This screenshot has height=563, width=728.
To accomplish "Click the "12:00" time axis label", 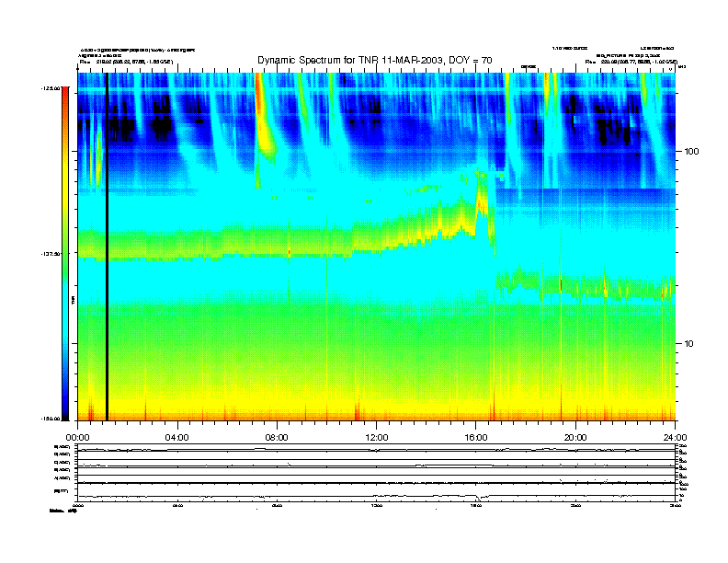I will click(x=377, y=438).
